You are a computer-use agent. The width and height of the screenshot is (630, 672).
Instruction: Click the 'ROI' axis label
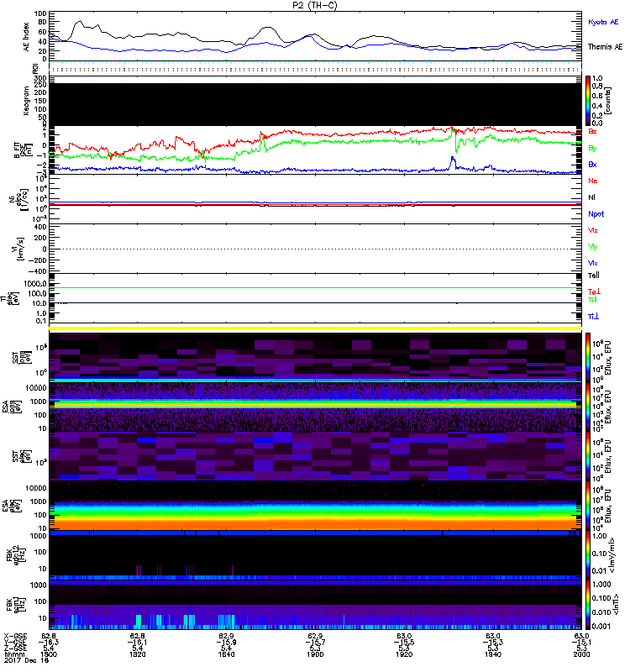[36, 68]
